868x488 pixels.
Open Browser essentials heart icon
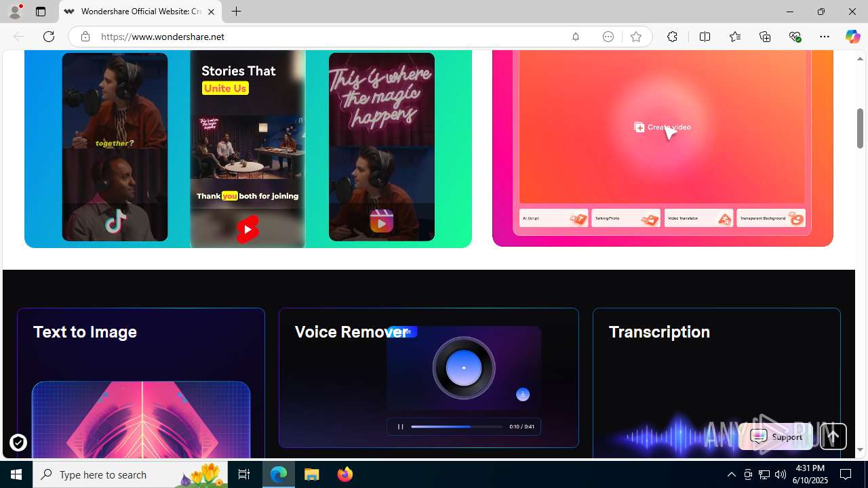coord(795,37)
